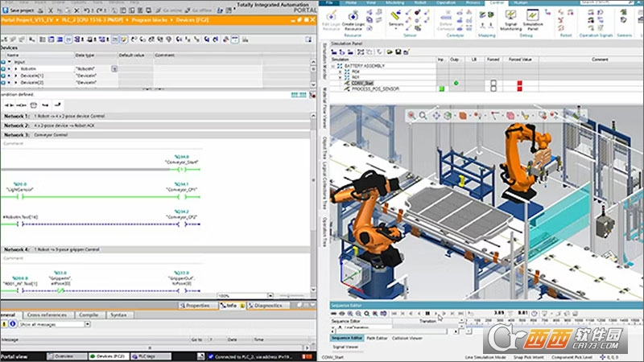Open the File tab in Process Simulate
This screenshot has height=362, width=644.
pyautogui.click(x=329, y=2)
